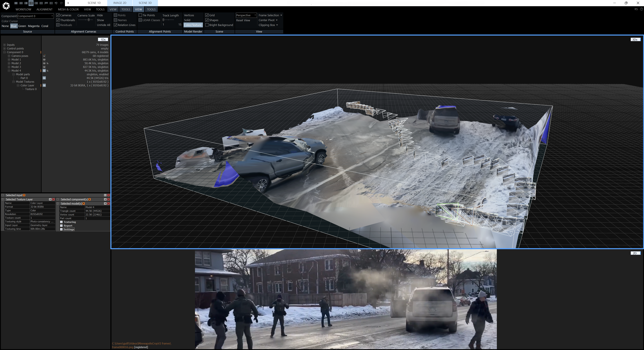Toggle Model 1 visibility eye icon

click(x=44, y=60)
